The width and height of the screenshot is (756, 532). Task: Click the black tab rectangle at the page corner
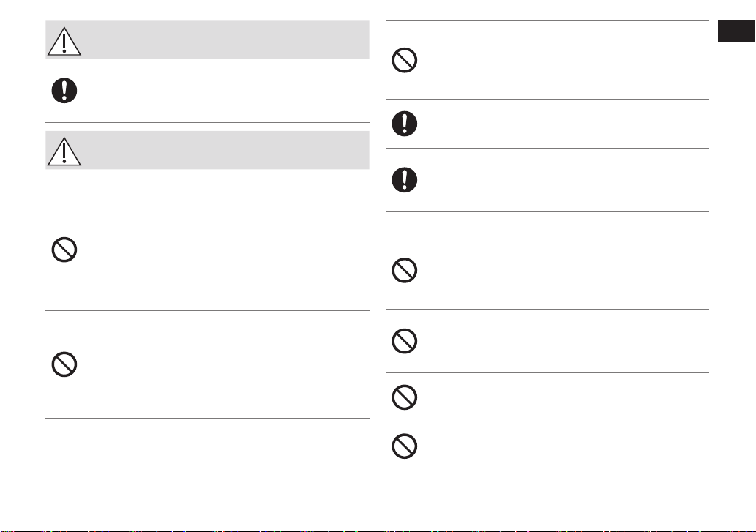(x=737, y=31)
